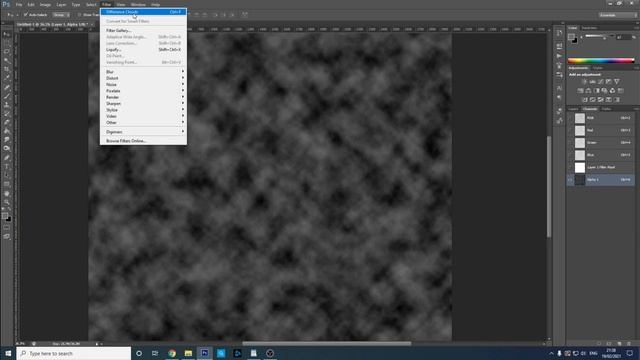Open the Window menu
The image size is (640, 360).
click(x=138, y=4)
